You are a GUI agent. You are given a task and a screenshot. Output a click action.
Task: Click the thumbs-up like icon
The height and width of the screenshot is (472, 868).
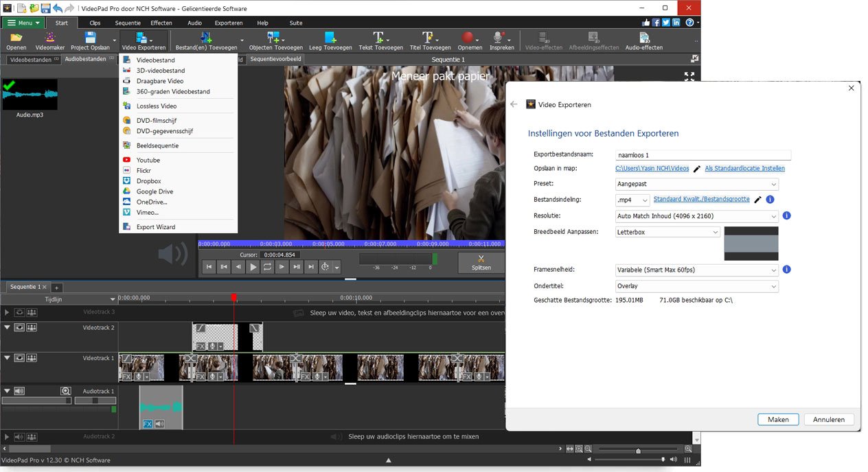pyautogui.click(x=646, y=23)
